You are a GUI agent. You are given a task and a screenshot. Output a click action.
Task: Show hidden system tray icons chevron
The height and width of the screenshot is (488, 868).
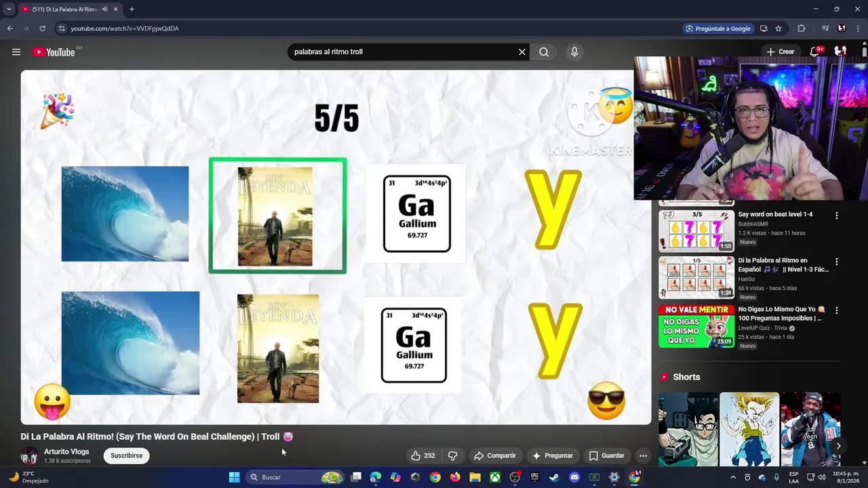coord(733,477)
